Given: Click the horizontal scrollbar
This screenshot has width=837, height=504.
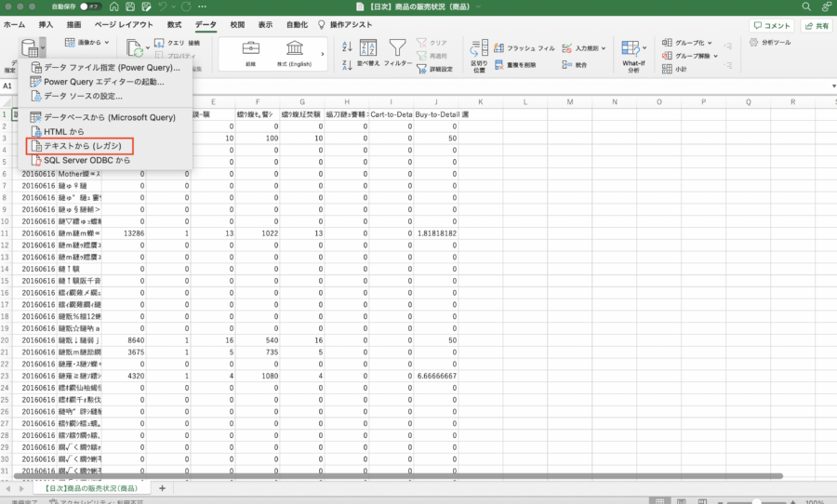Looking at the screenshot, I should tap(398, 476).
